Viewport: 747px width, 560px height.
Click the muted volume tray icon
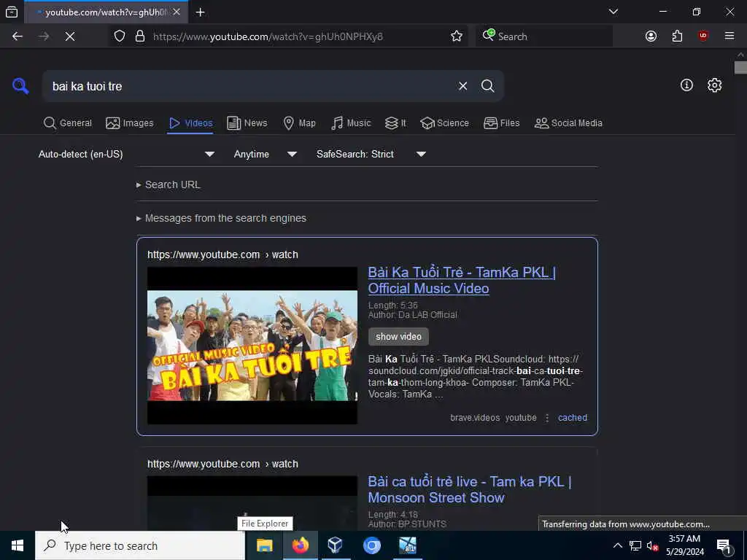point(652,545)
